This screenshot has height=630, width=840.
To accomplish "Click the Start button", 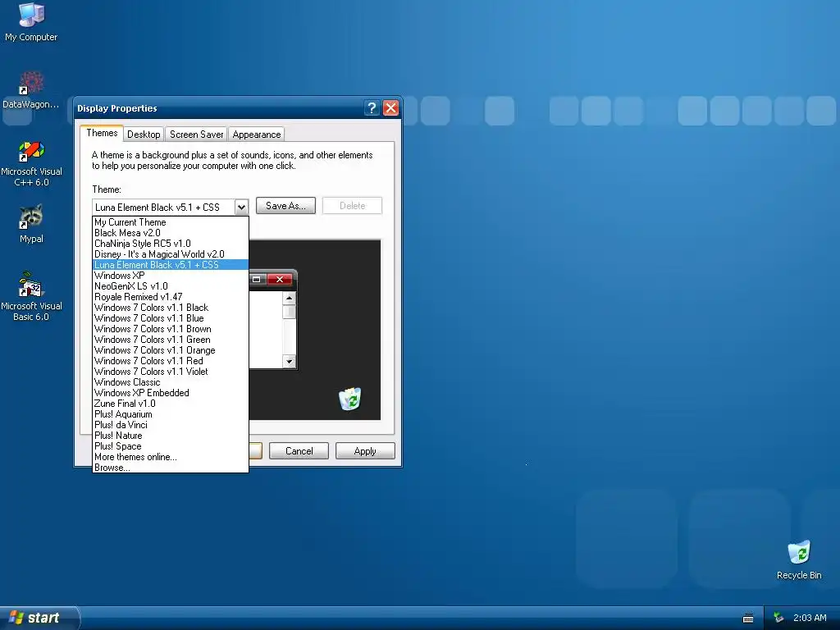I will coord(39,618).
